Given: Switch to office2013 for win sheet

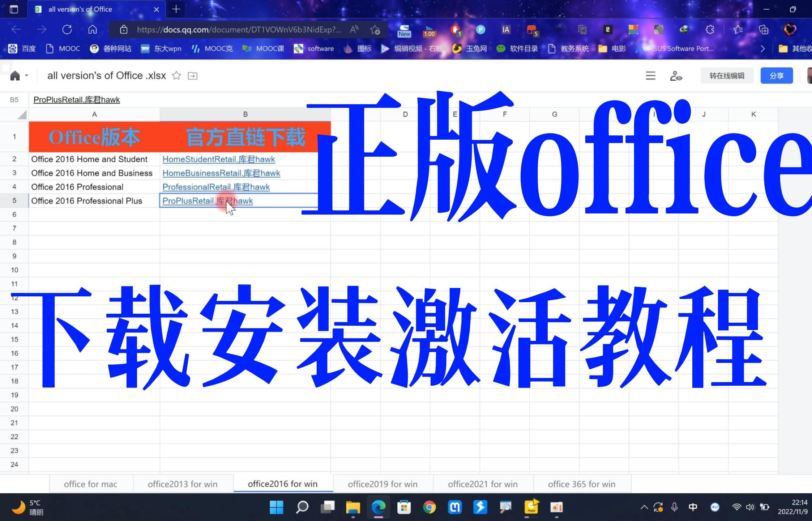Looking at the screenshot, I should (183, 484).
